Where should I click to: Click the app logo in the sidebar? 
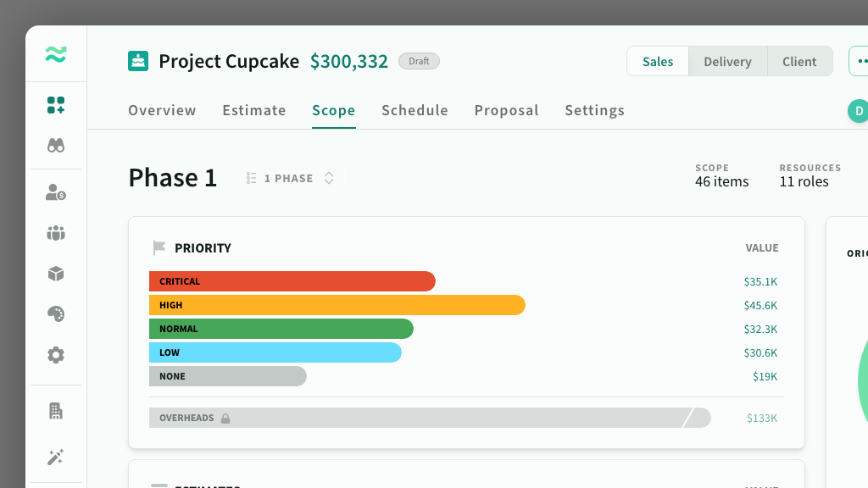pos(56,55)
